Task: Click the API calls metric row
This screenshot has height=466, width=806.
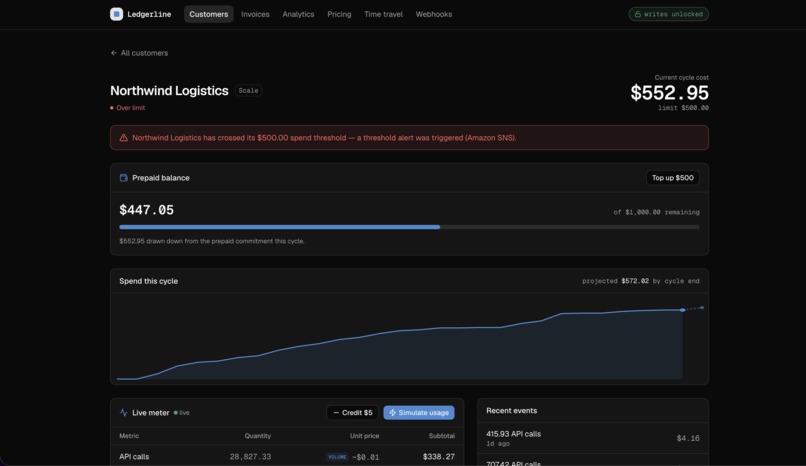Action: click(287, 457)
